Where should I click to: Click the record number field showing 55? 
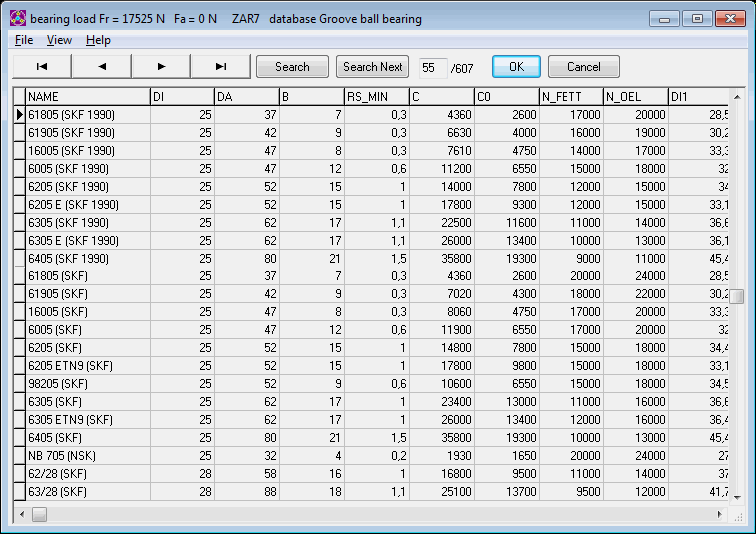432,68
